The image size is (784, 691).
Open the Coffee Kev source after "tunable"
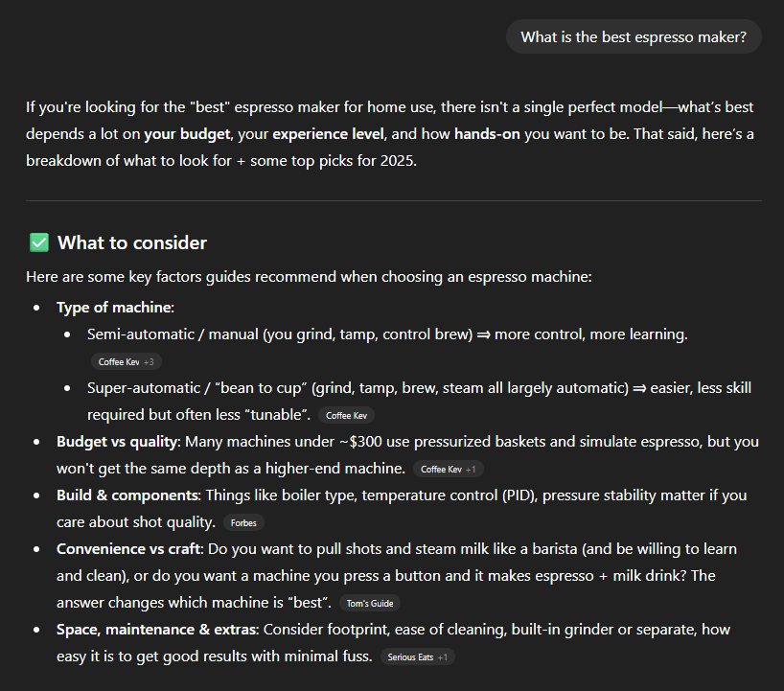tap(345, 416)
